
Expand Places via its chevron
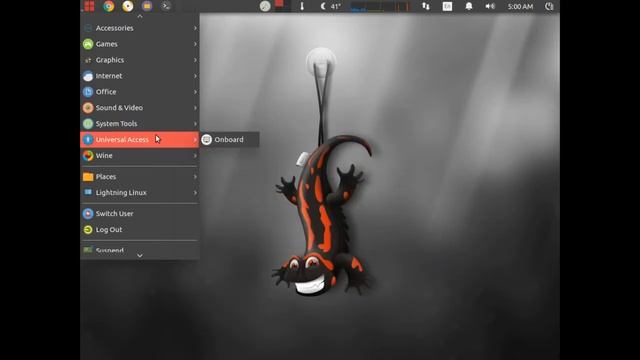coord(195,177)
